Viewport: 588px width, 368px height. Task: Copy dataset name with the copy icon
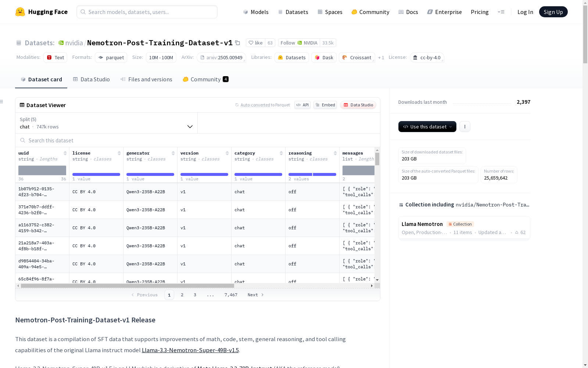(x=237, y=43)
